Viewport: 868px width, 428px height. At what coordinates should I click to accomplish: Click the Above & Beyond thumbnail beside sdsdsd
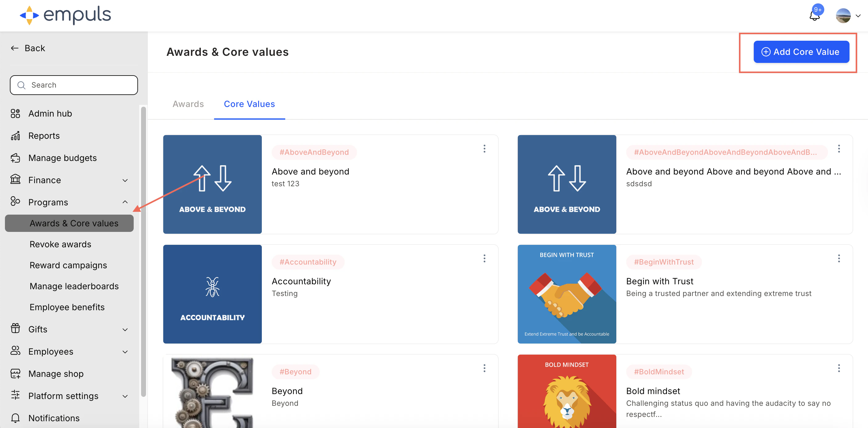[567, 184]
